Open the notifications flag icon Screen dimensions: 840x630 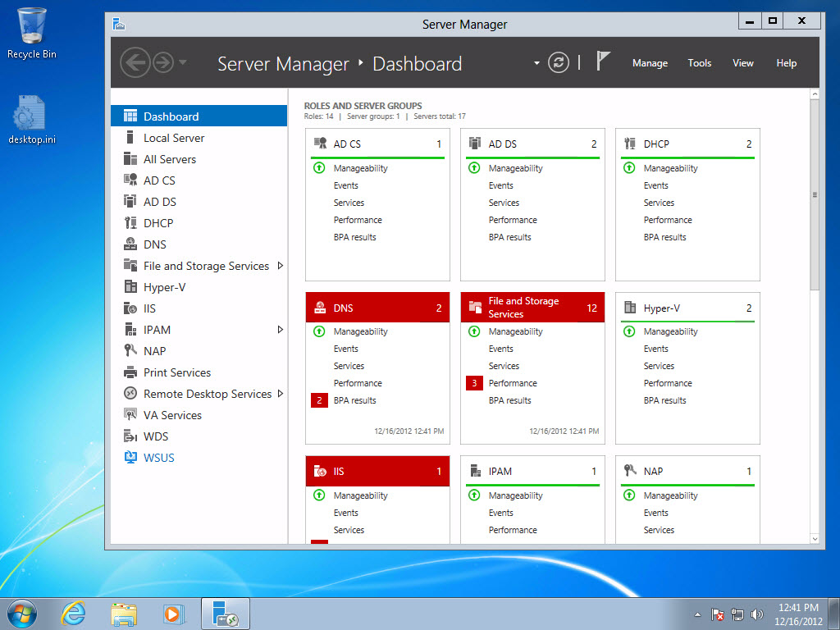(x=603, y=61)
